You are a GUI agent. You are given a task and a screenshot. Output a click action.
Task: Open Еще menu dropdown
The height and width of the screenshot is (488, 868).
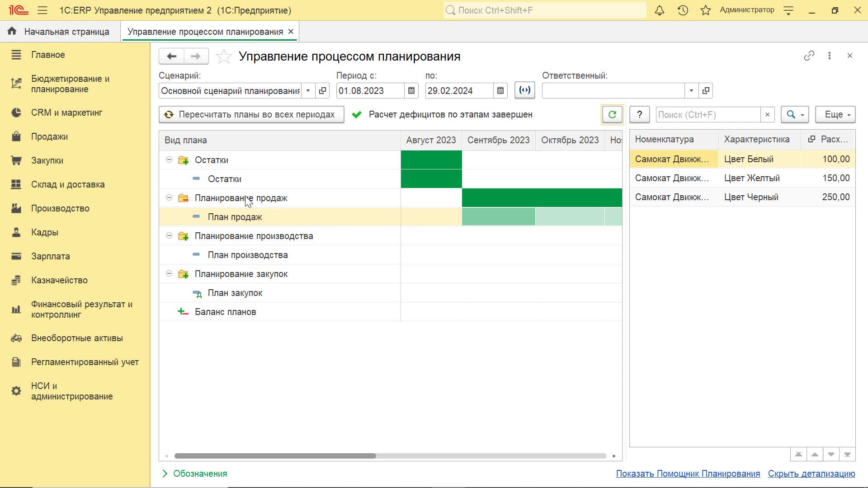tap(835, 115)
